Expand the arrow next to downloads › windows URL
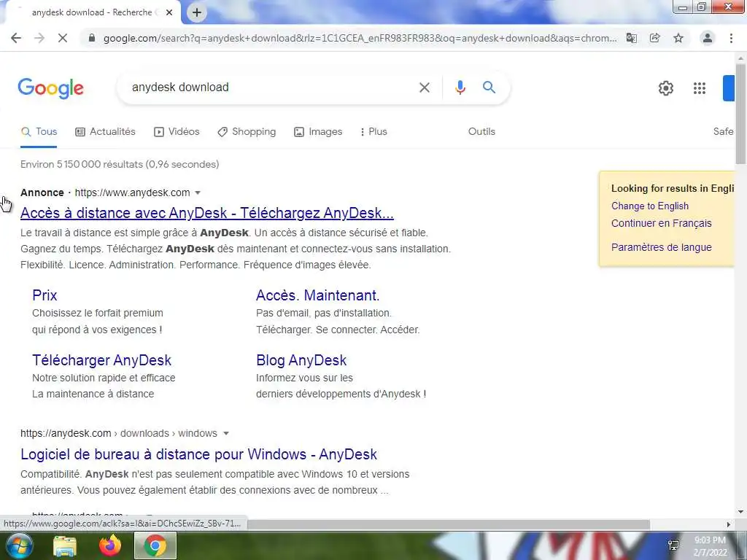The width and height of the screenshot is (747, 560). [x=226, y=433]
